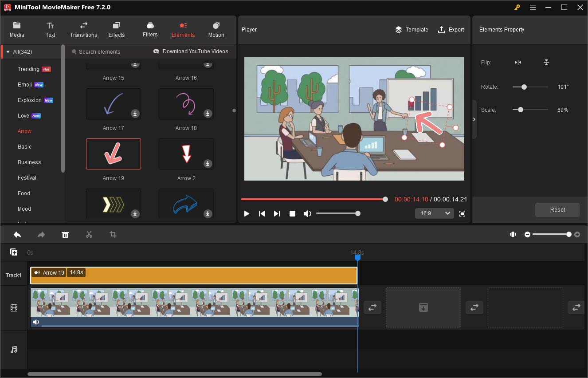588x378 pixels.
Task: Play the video preview
Action: (247, 213)
